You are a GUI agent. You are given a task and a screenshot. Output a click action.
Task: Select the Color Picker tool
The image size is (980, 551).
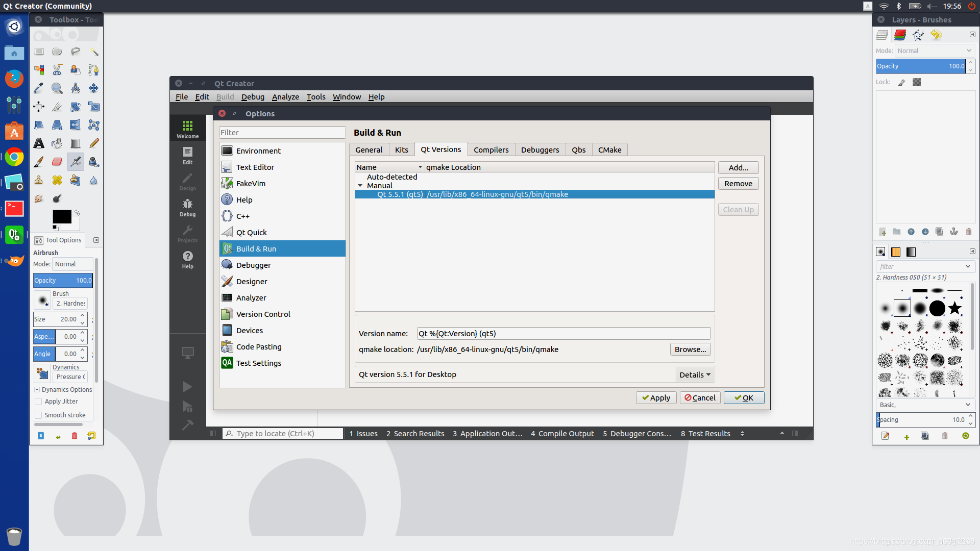pyautogui.click(x=39, y=87)
